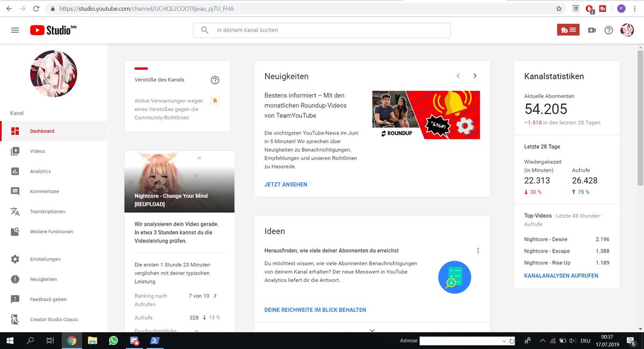Open Nightcore - Desire top video
644x349 pixels.
(546, 239)
